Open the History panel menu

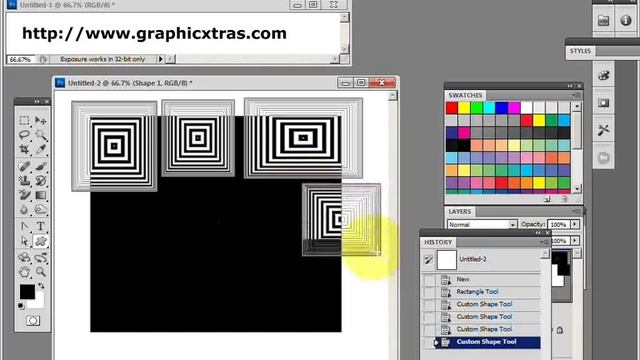pos(544,242)
